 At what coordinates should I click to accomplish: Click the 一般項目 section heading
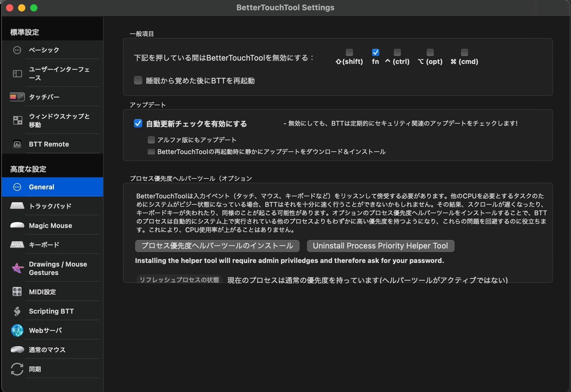pos(142,34)
